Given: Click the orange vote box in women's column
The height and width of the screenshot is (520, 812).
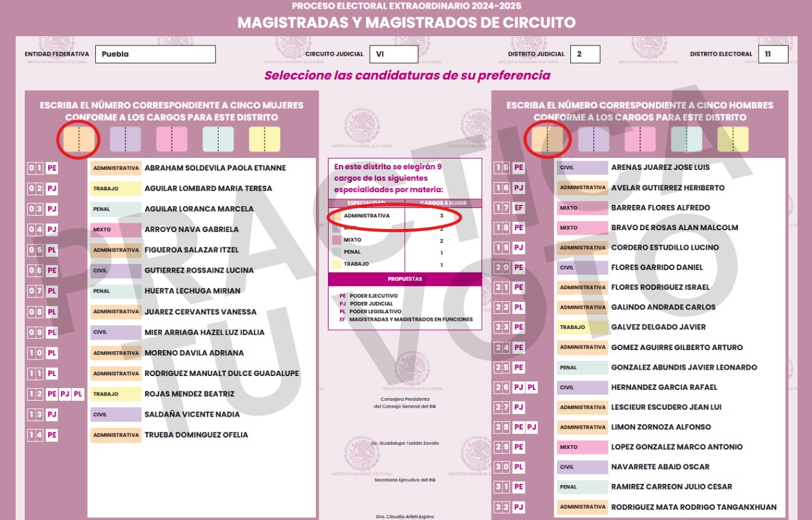Looking at the screenshot, I should tap(79, 139).
